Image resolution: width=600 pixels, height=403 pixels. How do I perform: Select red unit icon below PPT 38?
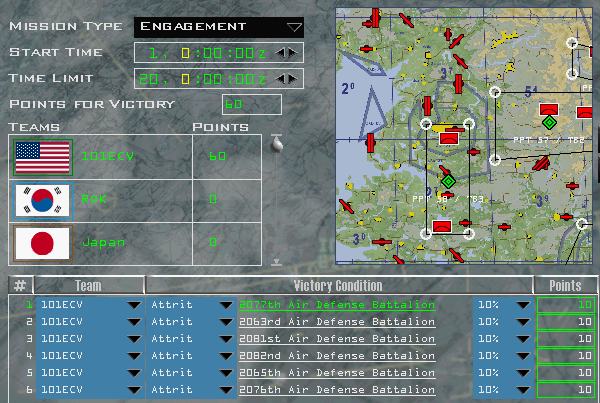[444, 226]
